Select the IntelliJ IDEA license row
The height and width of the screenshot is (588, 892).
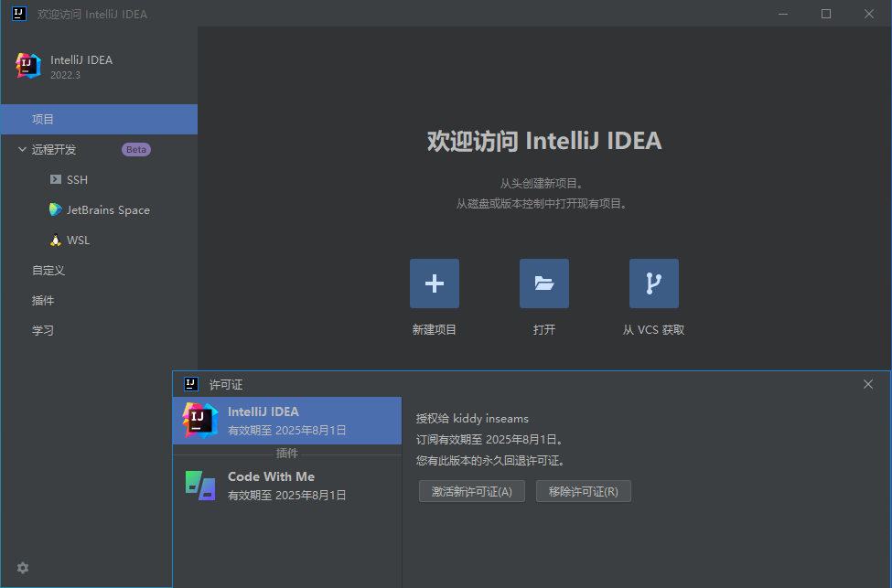(x=287, y=421)
